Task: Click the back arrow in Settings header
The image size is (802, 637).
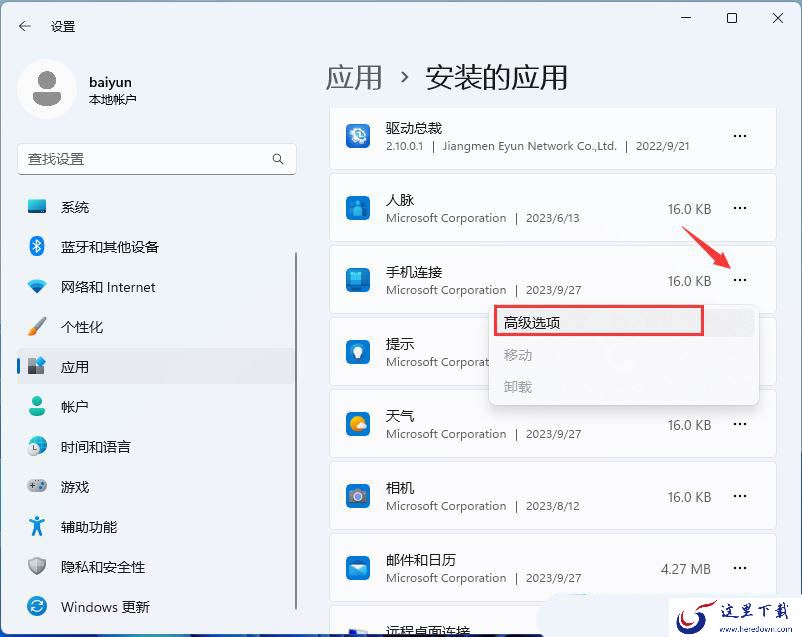Action: [25, 26]
